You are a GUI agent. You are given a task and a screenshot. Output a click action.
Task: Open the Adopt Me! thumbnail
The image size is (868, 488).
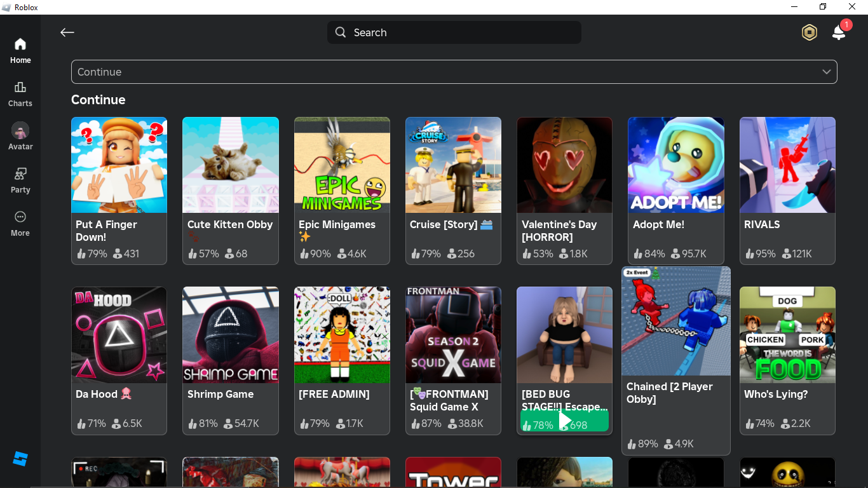676,165
